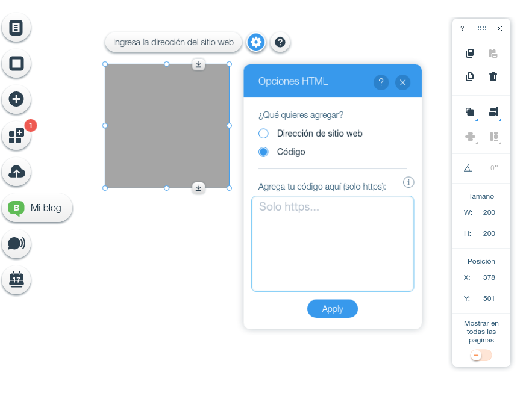Click the trash delete icon
The image size is (532, 405).
coord(493,76)
